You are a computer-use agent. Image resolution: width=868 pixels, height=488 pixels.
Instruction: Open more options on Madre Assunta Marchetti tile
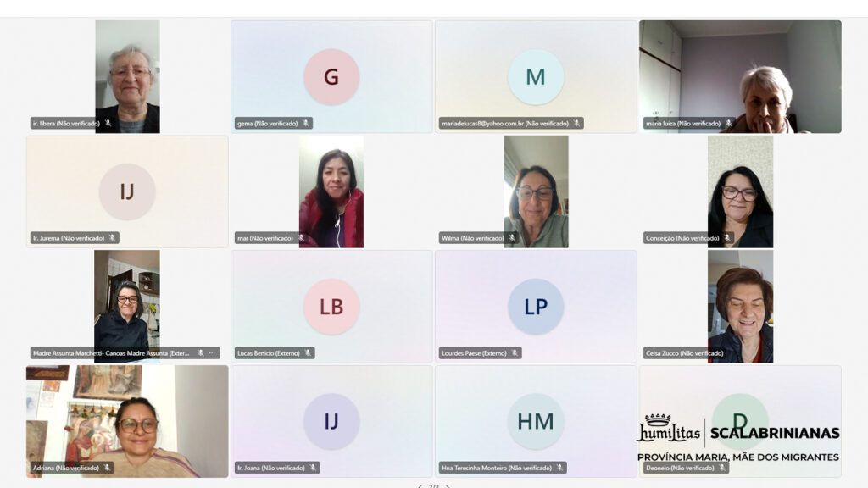coord(212,353)
